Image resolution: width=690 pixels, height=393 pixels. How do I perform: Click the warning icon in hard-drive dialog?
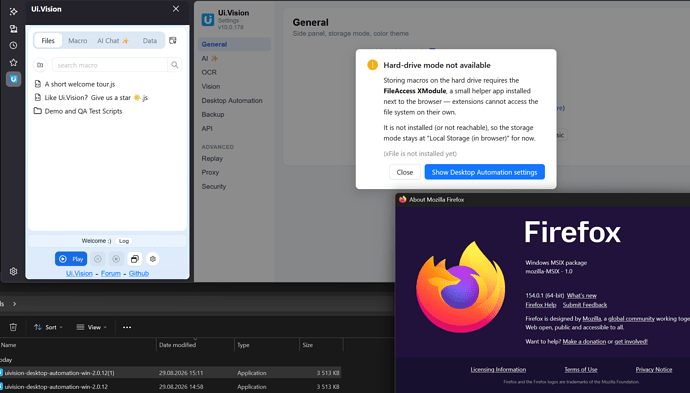372,65
